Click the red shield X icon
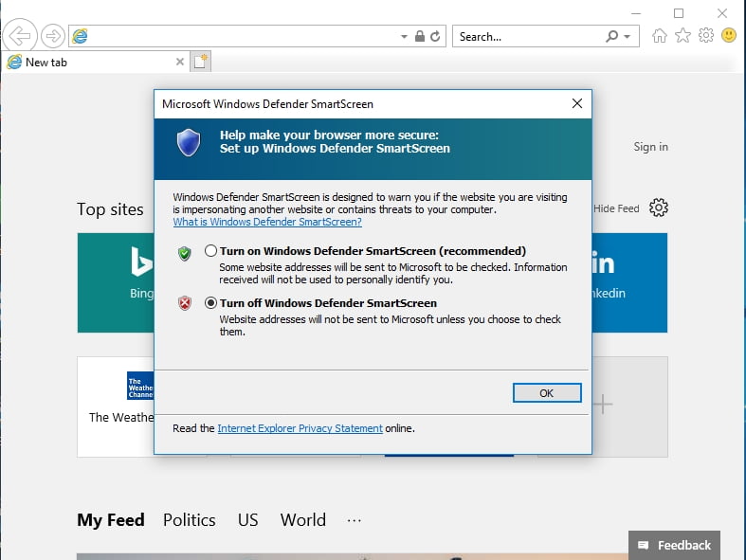This screenshot has width=746, height=560. pos(185,303)
